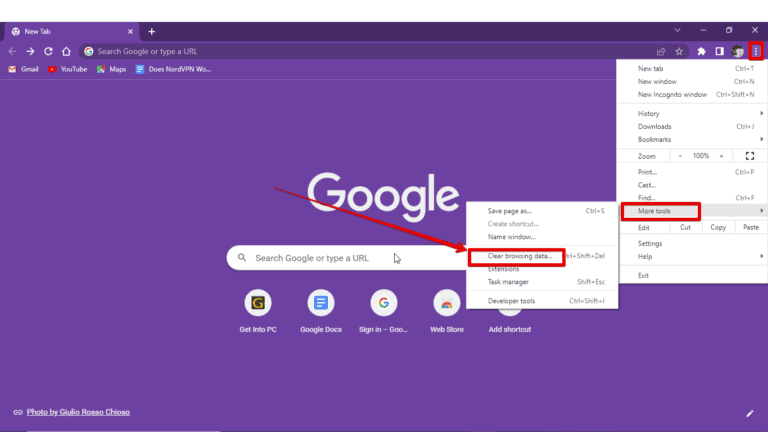The image size is (768, 432).
Task: Open Task manager
Action: 542,282
